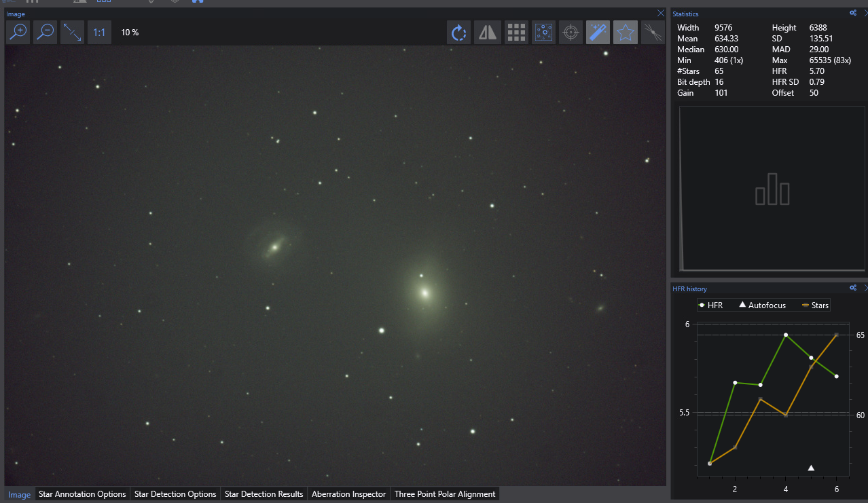Click the Width value 9576
The height and width of the screenshot is (503, 868).
coord(724,28)
